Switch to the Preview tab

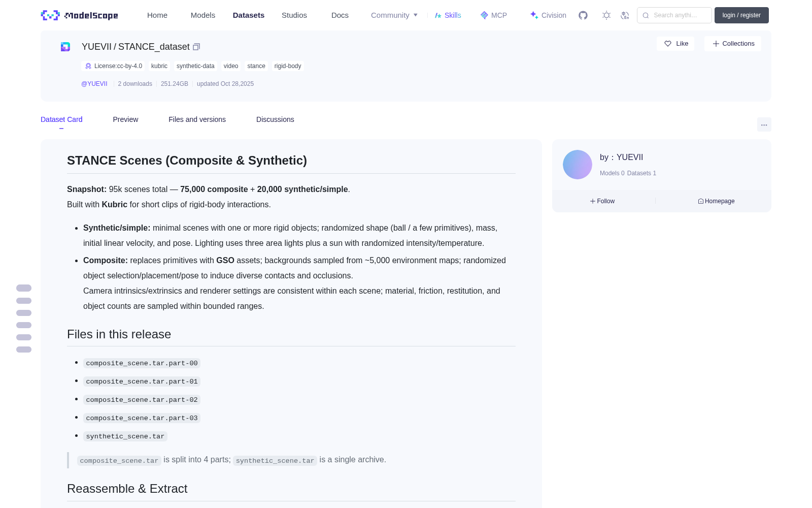coord(125,119)
